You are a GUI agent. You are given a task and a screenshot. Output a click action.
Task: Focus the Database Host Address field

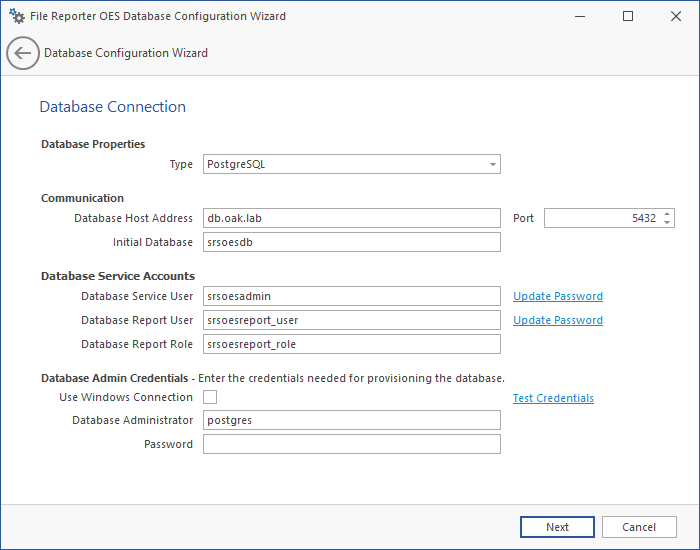tap(351, 218)
